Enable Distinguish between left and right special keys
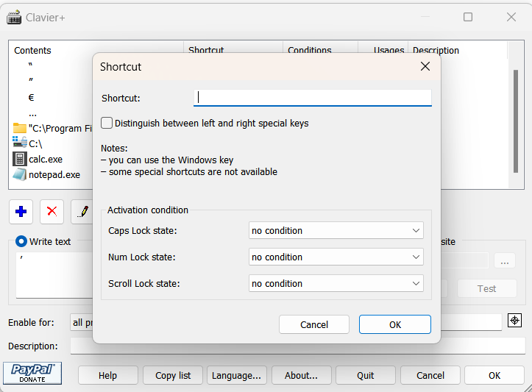Screen dimensions: 532x392 point(107,124)
